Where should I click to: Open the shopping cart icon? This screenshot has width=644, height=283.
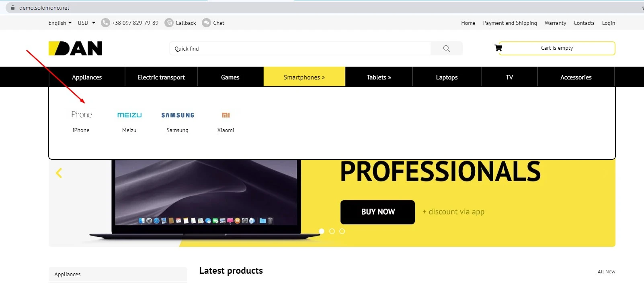click(x=498, y=48)
